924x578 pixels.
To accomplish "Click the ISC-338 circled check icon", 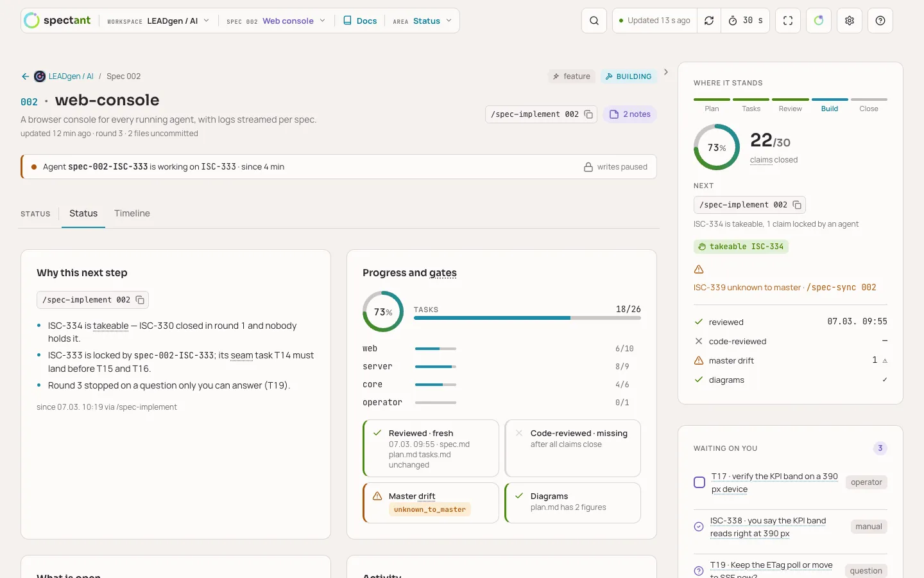I will click(699, 527).
